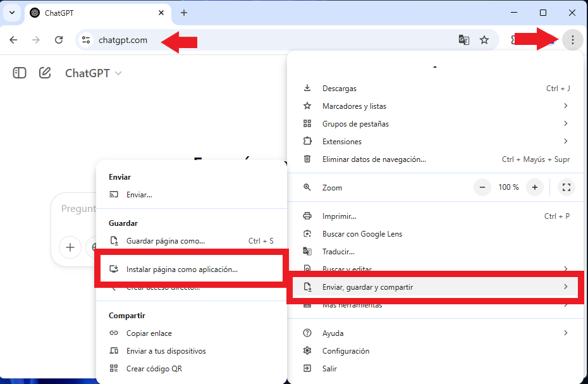Expand the Extensiones submenu
This screenshot has height=384, width=588.
[436, 142]
